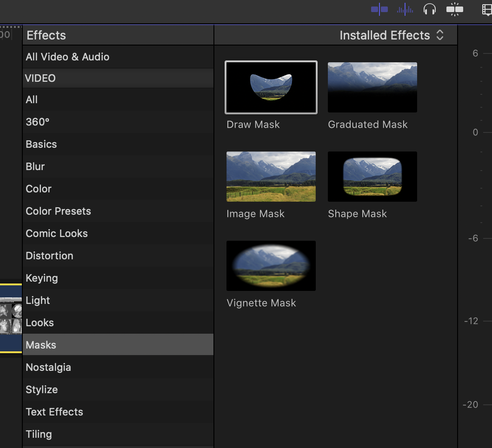Open the filmstrip browser icon at edge
Viewport: 492px width, 448px height.
click(x=487, y=9)
